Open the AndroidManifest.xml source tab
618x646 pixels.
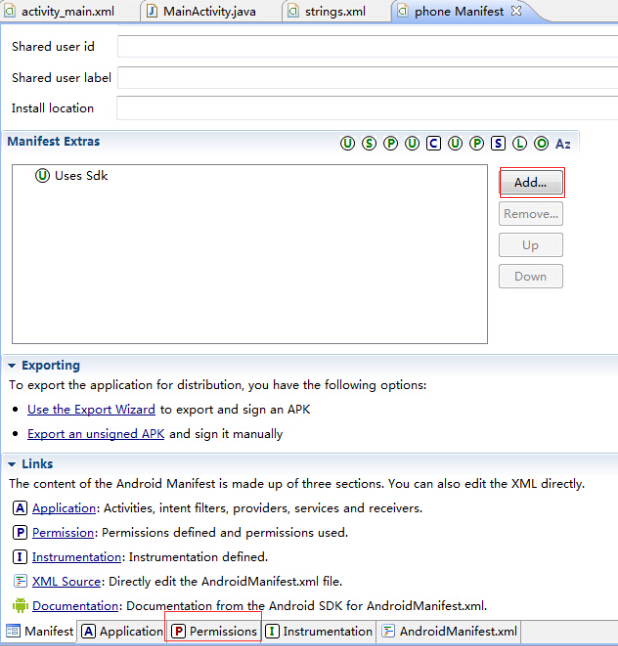pos(449,631)
